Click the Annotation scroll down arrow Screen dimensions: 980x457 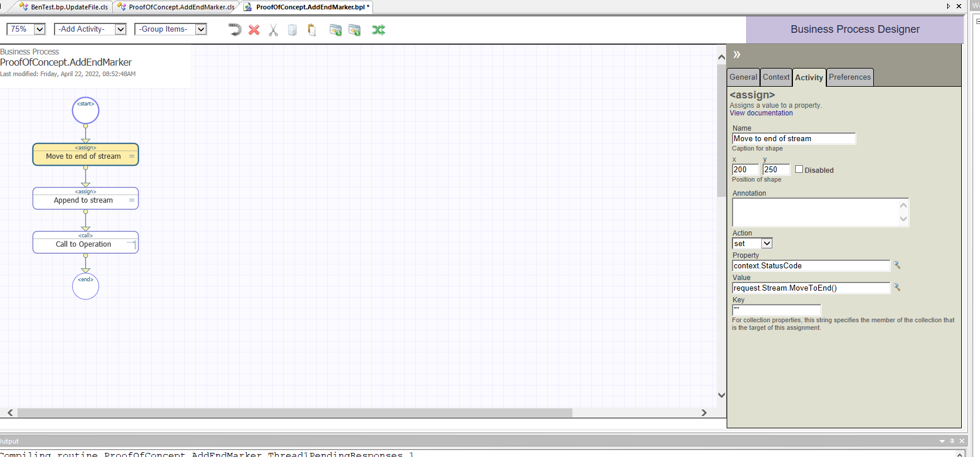903,219
